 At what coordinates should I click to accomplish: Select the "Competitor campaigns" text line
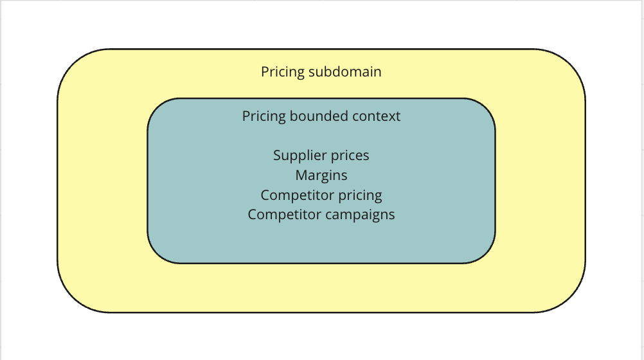pos(321,214)
